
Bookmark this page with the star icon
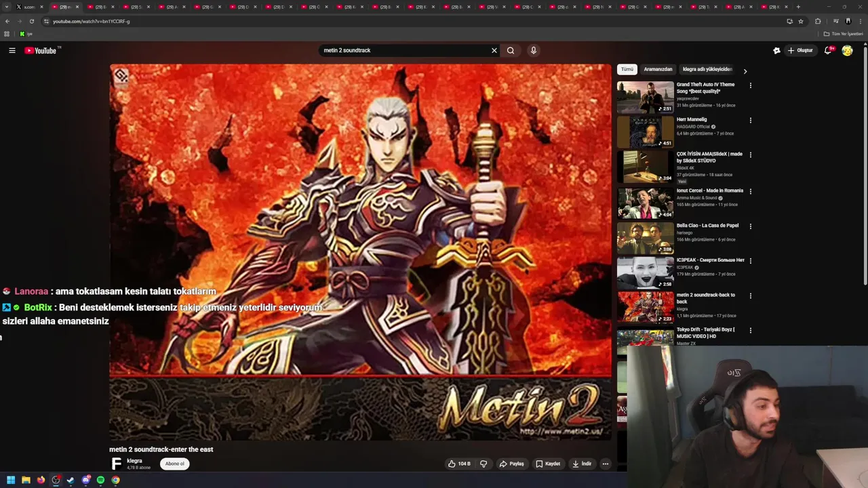click(801, 21)
